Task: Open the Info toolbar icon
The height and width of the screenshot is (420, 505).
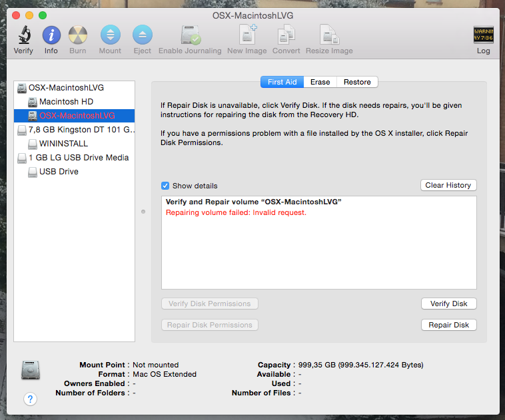Action: (x=51, y=35)
